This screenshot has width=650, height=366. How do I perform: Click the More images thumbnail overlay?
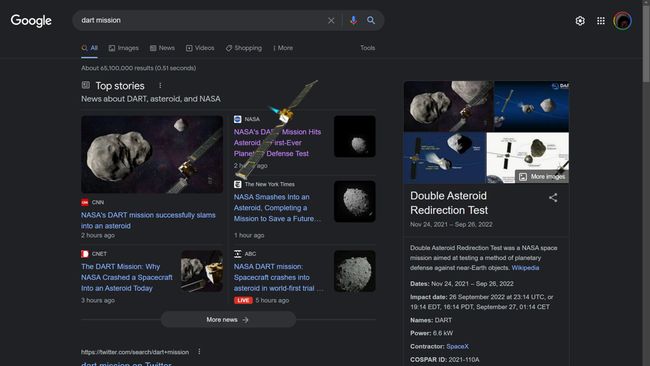(542, 177)
